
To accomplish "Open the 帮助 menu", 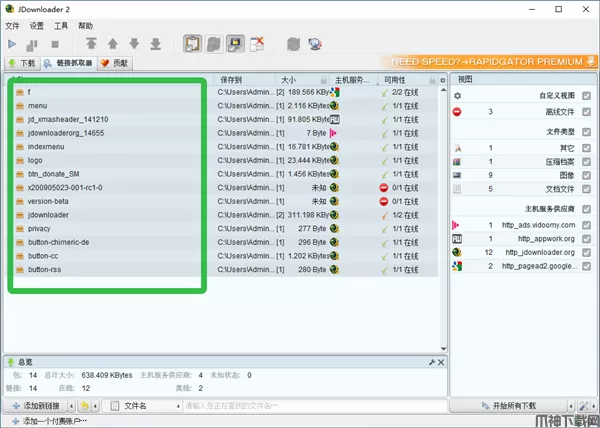I will (x=85, y=26).
